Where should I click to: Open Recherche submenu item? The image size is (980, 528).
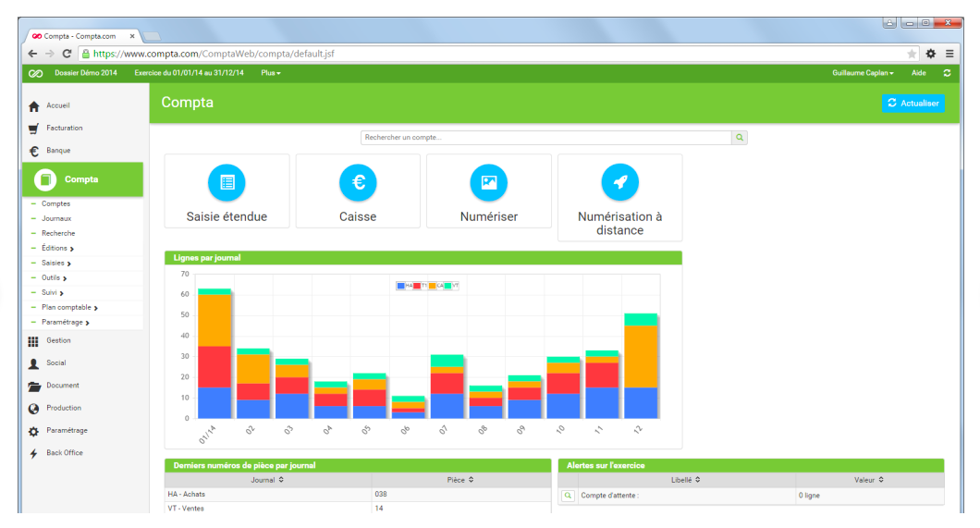click(x=58, y=233)
